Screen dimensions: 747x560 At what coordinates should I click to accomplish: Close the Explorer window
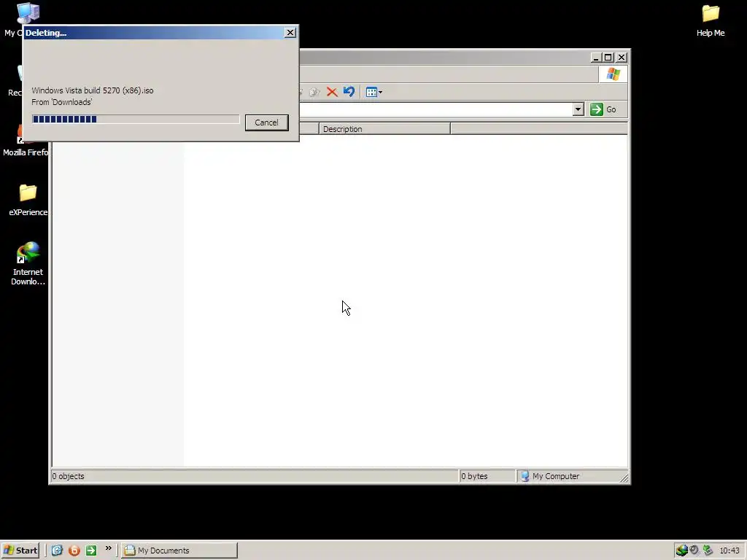pyautogui.click(x=622, y=58)
